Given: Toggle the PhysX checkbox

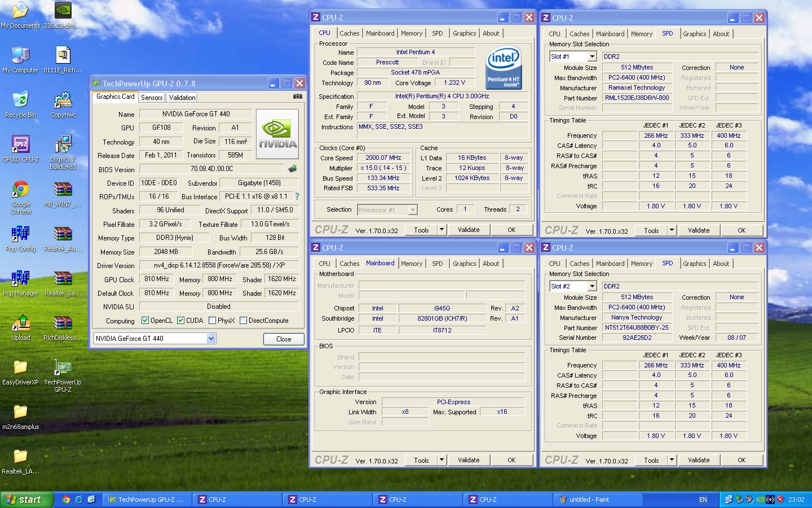Looking at the screenshot, I should click(212, 321).
